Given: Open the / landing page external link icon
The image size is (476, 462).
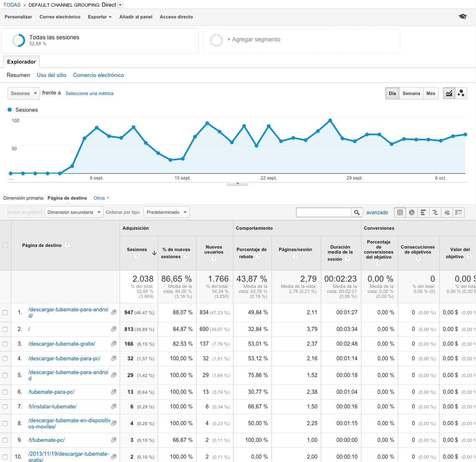Looking at the screenshot, I should point(114,329).
